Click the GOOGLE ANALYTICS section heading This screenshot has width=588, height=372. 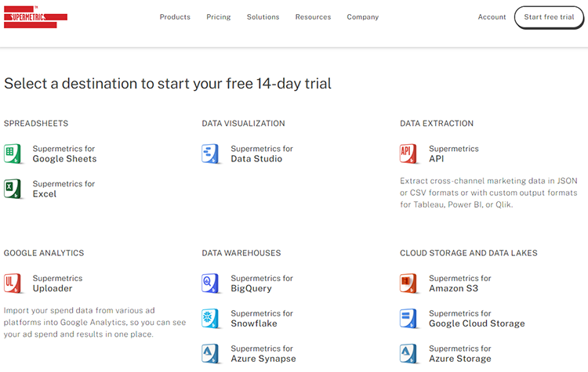44,253
